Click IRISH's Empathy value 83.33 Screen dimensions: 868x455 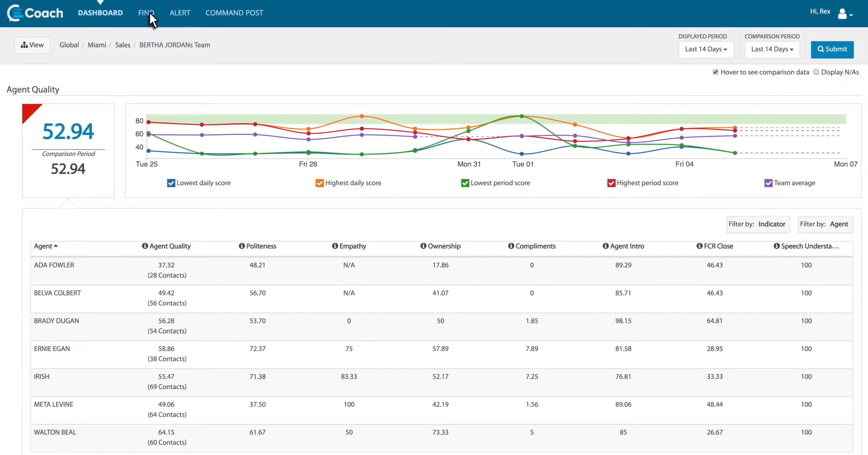click(x=349, y=376)
